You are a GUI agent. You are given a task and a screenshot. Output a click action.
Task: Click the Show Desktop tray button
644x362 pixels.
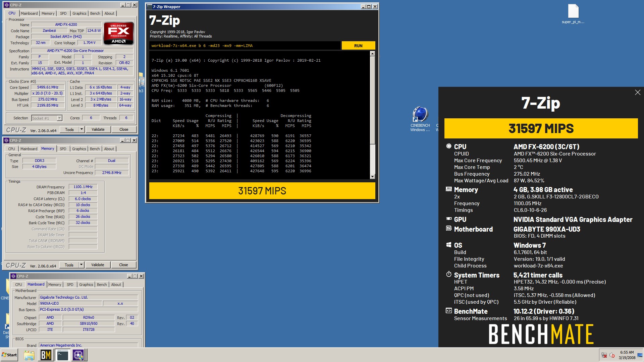click(640, 355)
